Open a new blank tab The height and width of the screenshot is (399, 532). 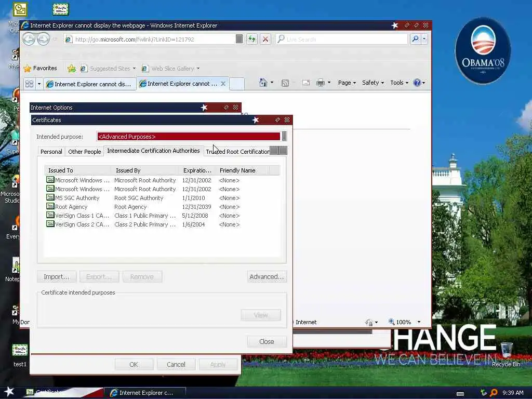coord(237,84)
